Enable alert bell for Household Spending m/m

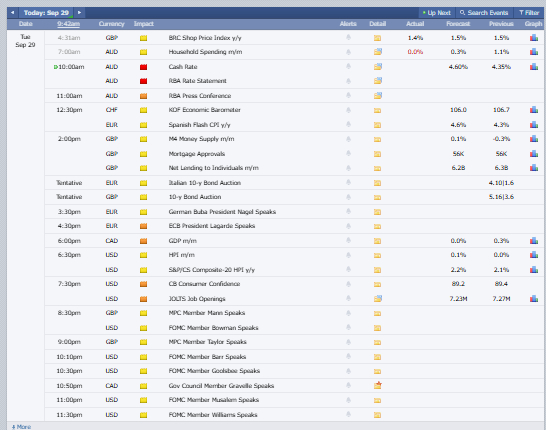coord(348,52)
